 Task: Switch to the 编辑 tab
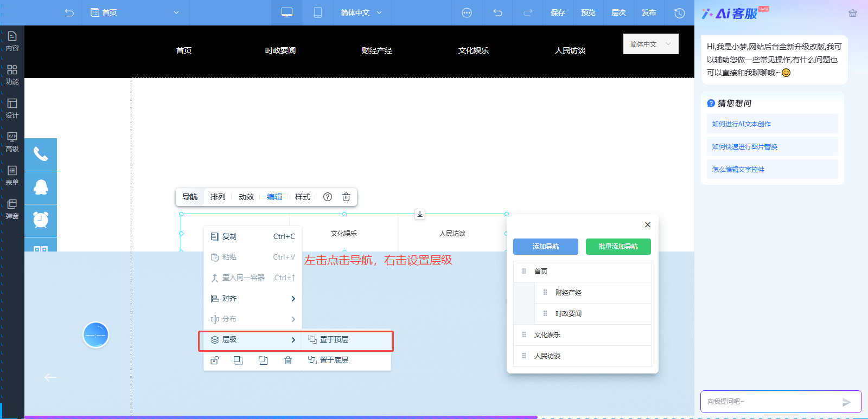coord(275,197)
